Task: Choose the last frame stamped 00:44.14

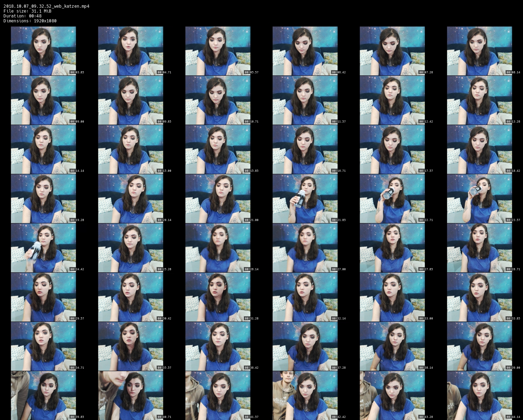Action: click(x=479, y=396)
